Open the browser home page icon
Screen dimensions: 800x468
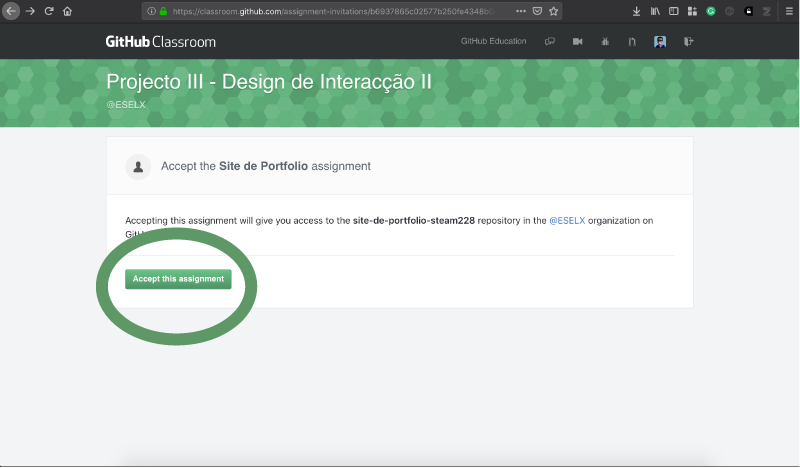(x=67, y=11)
